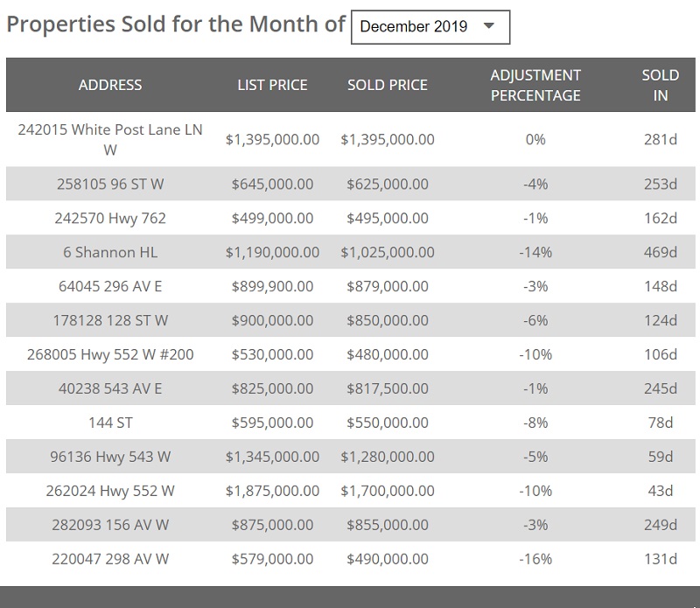Open the December 2019 month dropdown

[430, 27]
